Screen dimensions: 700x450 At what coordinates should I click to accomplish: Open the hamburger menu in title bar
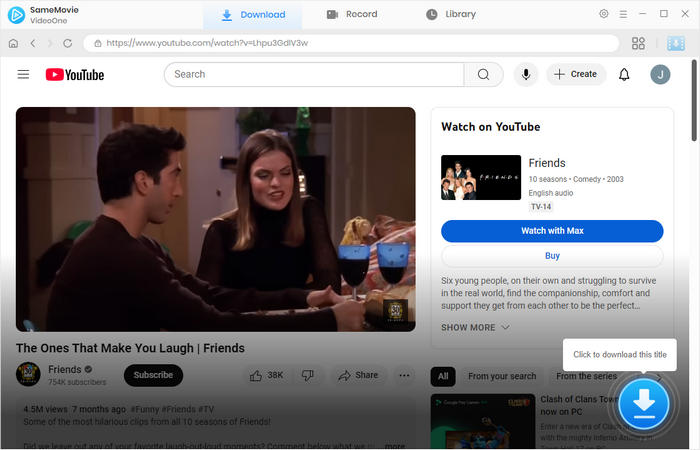coord(623,14)
